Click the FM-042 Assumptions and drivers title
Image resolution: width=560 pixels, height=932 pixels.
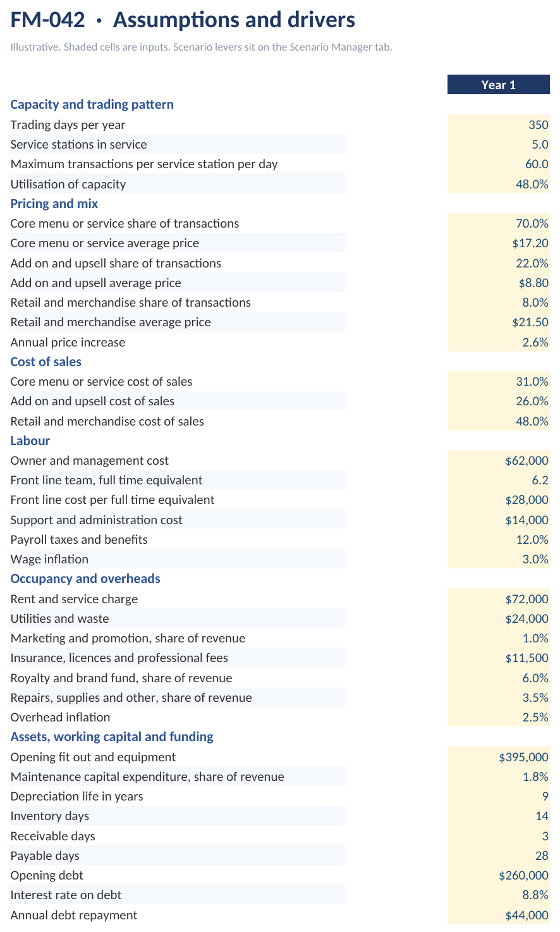coord(183,20)
